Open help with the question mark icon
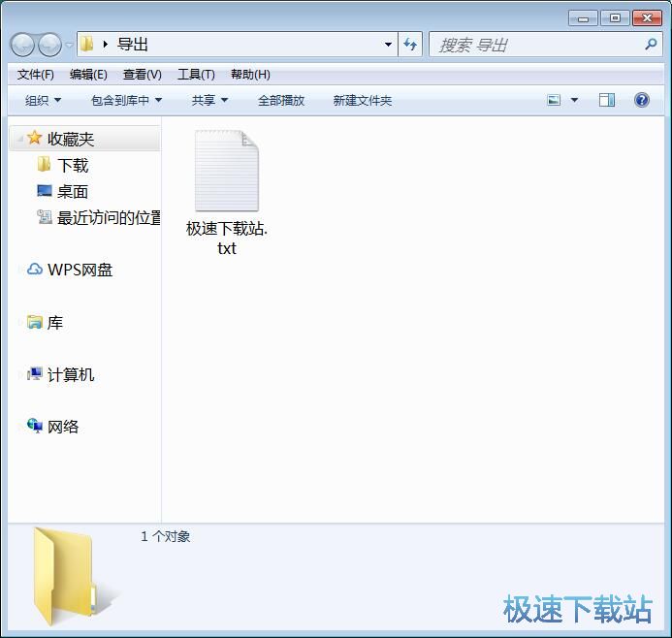The image size is (672, 638). [642, 100]
